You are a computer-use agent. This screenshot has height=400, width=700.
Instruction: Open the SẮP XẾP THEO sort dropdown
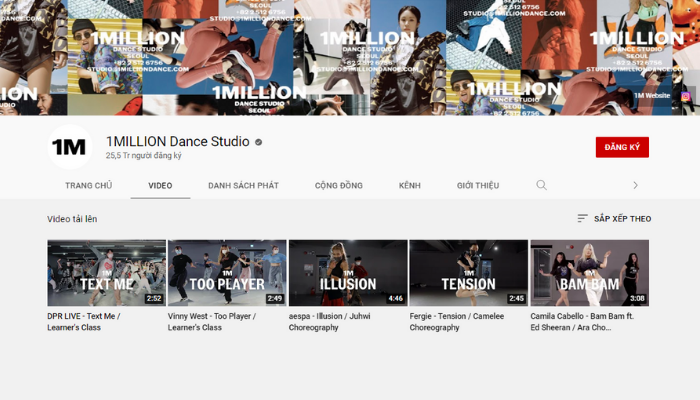click(614, 218)
